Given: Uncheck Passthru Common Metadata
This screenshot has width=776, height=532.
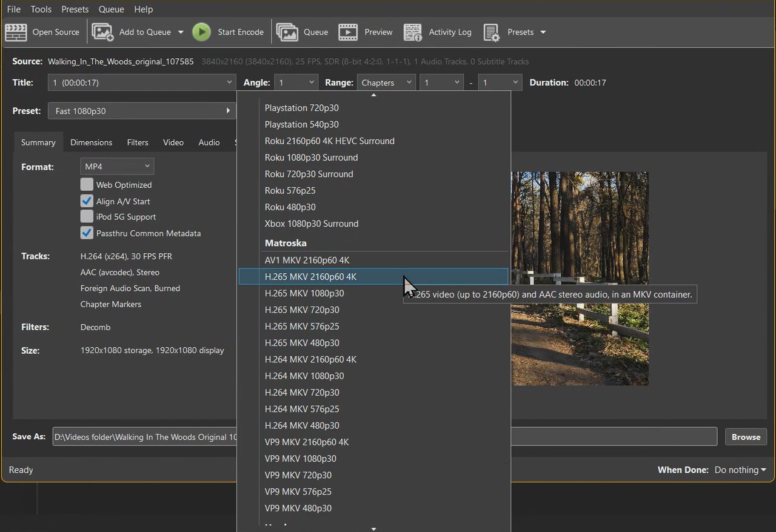Looking at the screenshot, I should pyautogui.click(x=87, y=233).
